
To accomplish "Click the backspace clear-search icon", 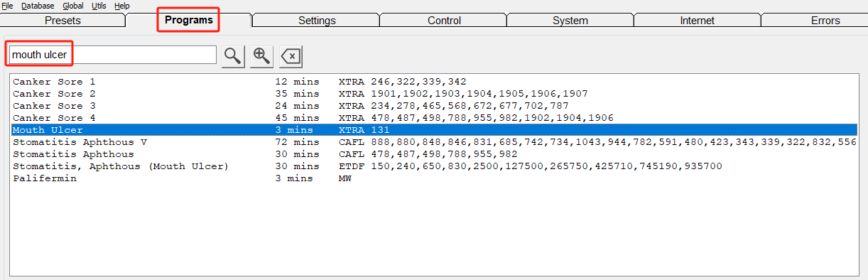I will 291,55.
